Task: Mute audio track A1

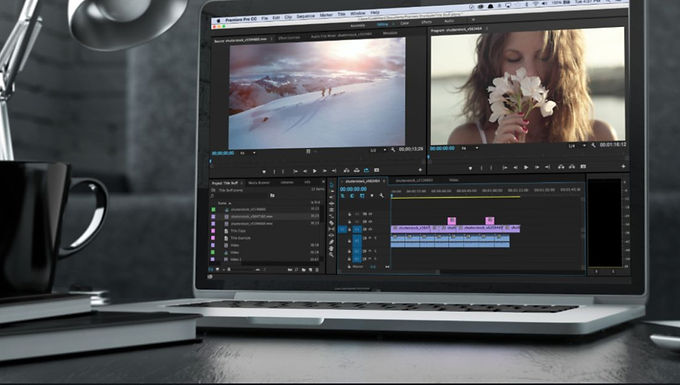Action: (x=370, y=238)
